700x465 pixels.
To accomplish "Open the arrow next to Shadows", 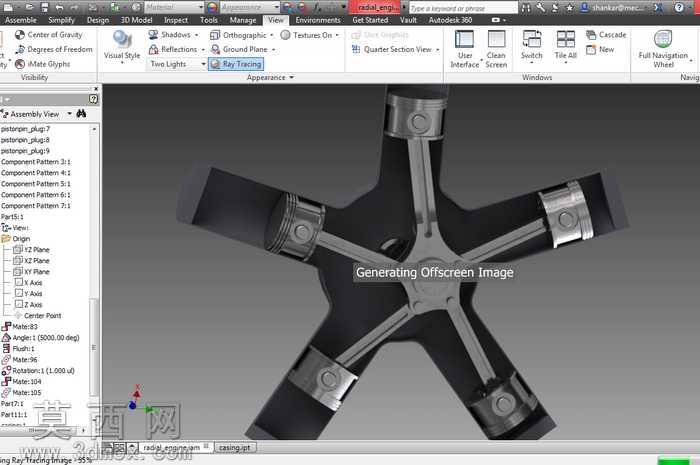I will [196, 35].
